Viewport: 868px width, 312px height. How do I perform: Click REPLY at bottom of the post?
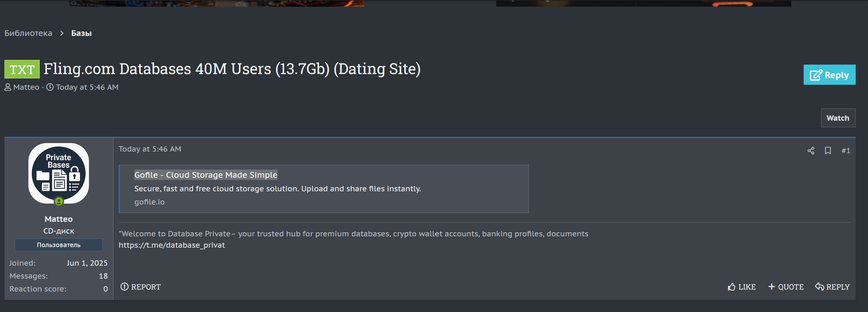tap(832, 287)
